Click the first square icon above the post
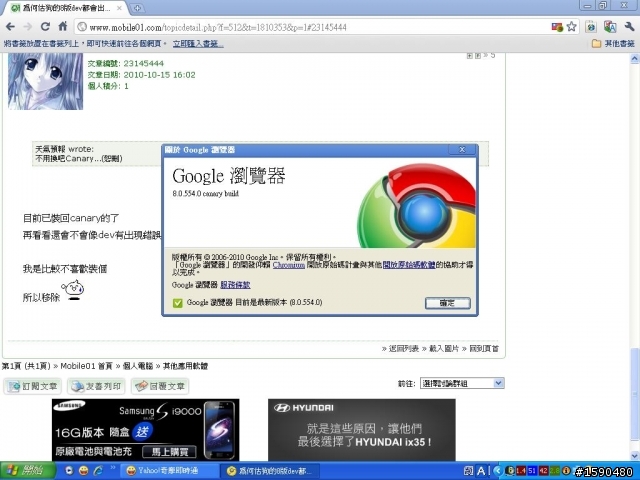Image resolution: width=640 pixels, height=480 pixels. coord(470,56)
